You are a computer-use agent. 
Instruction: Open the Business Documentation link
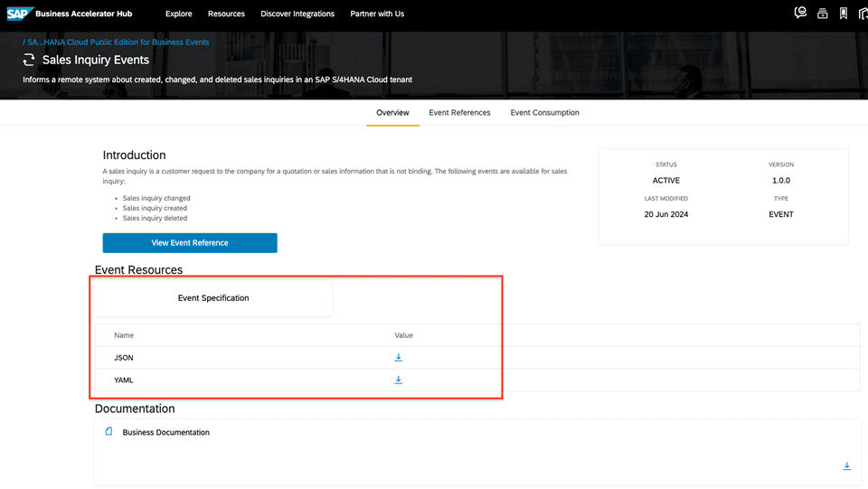[x=166, y=433]
